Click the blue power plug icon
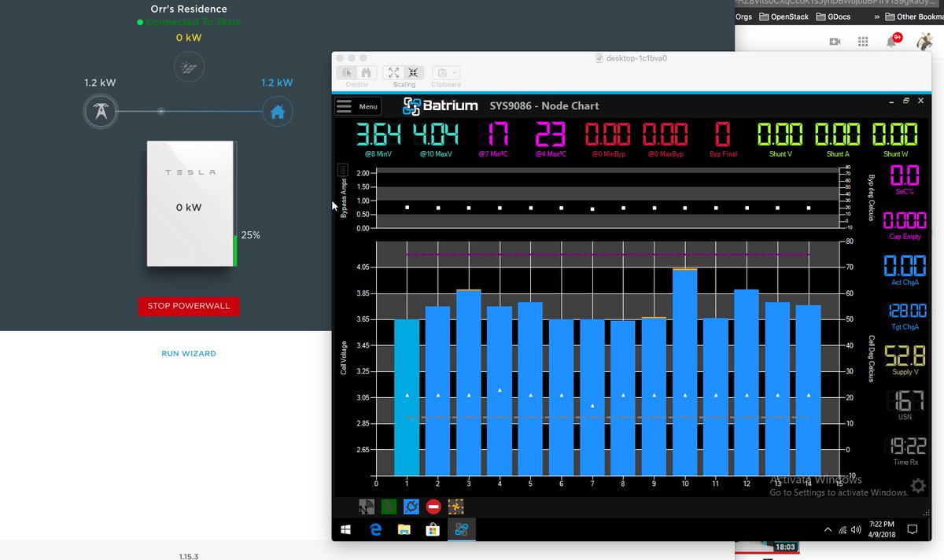Screen dimensions: 944x560 410,507
